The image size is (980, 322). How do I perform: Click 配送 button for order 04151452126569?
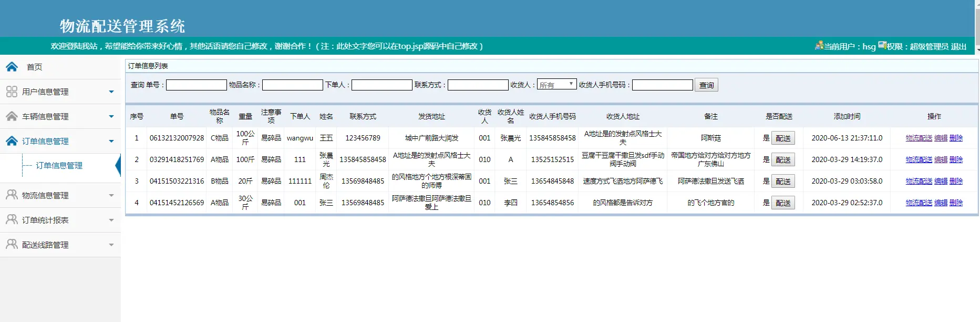[783, 203]
